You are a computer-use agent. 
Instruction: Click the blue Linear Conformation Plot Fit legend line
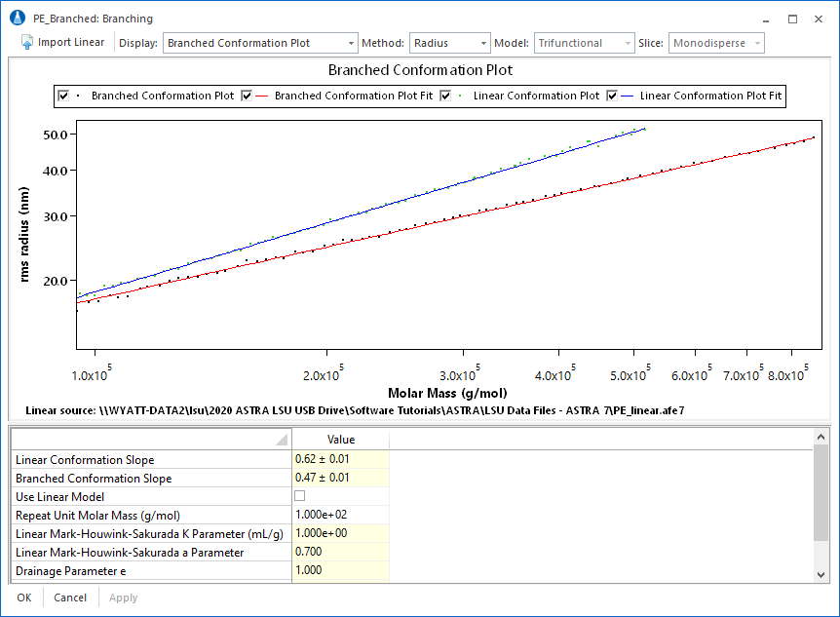coord(629,96)
